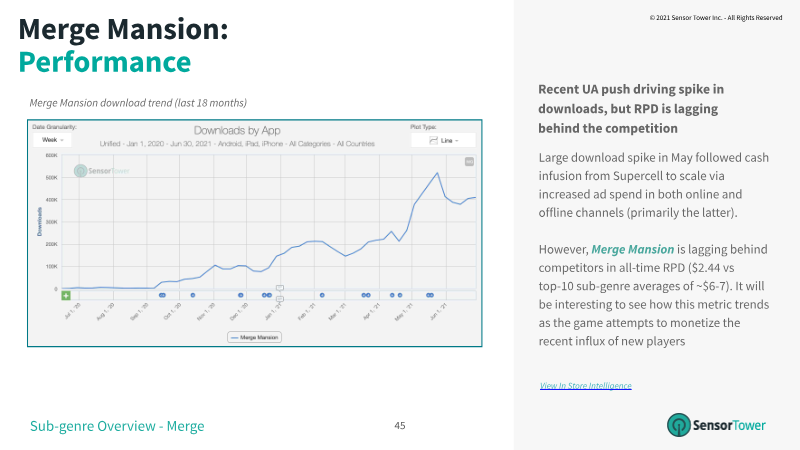Open the Line plot type dropdown
The width and height of the screenshot is (800, 450).
point(443,140)
